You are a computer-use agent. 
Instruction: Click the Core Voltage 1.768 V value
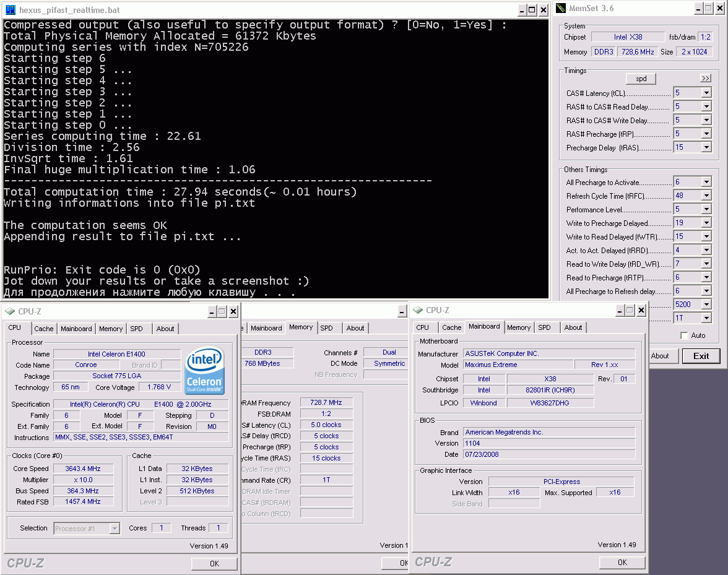point(159,387)
